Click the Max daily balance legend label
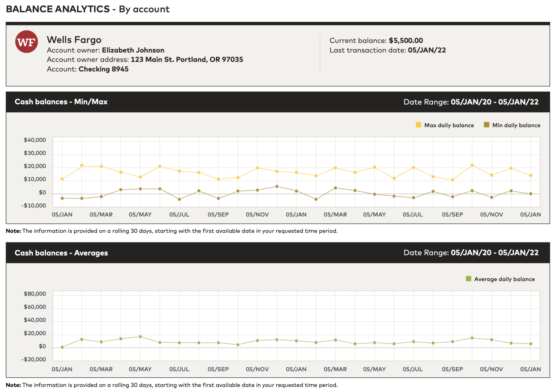This screenshot has width=556, height=392. pyautogui.click(x=449, y=125)
